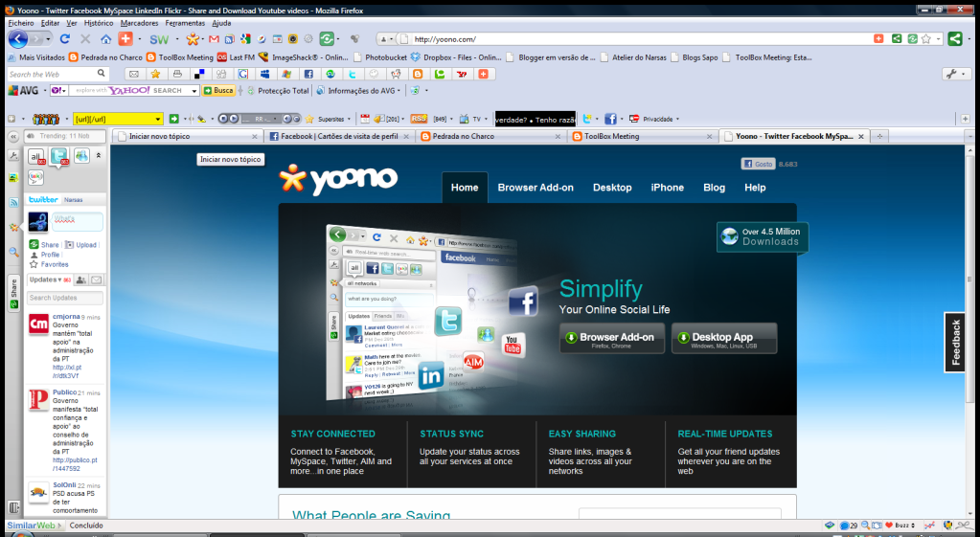Click the Search Updates field in sidebar

65,298
